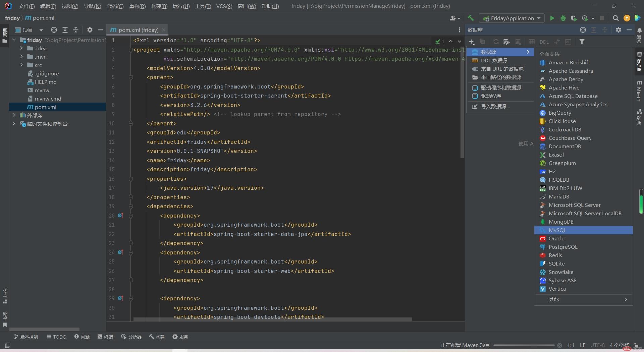Image resolution: width=644 pixels, height=352 pixels.
Task: Cancel the Maven configuration progress
Action: 559,345
